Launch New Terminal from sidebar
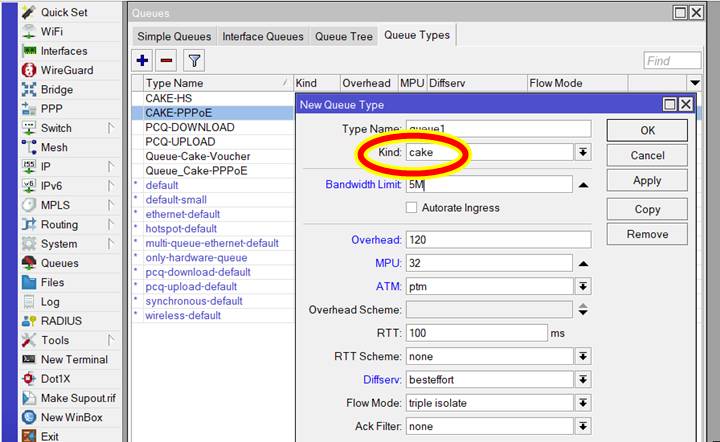 click(74, 359)
